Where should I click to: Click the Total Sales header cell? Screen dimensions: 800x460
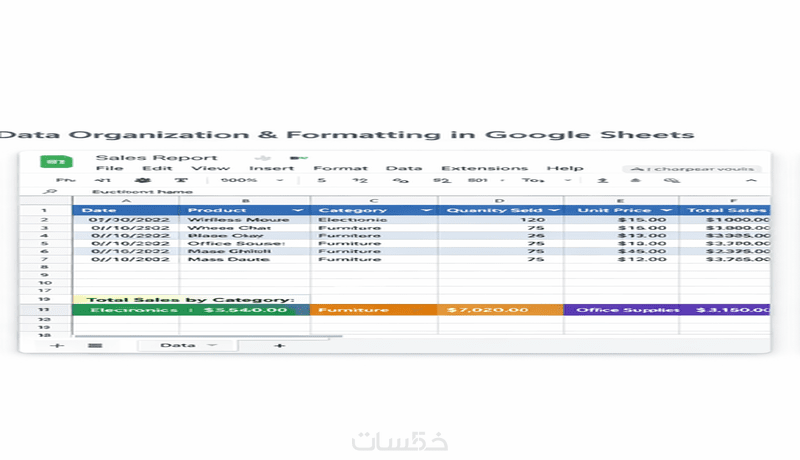[724, 210]
